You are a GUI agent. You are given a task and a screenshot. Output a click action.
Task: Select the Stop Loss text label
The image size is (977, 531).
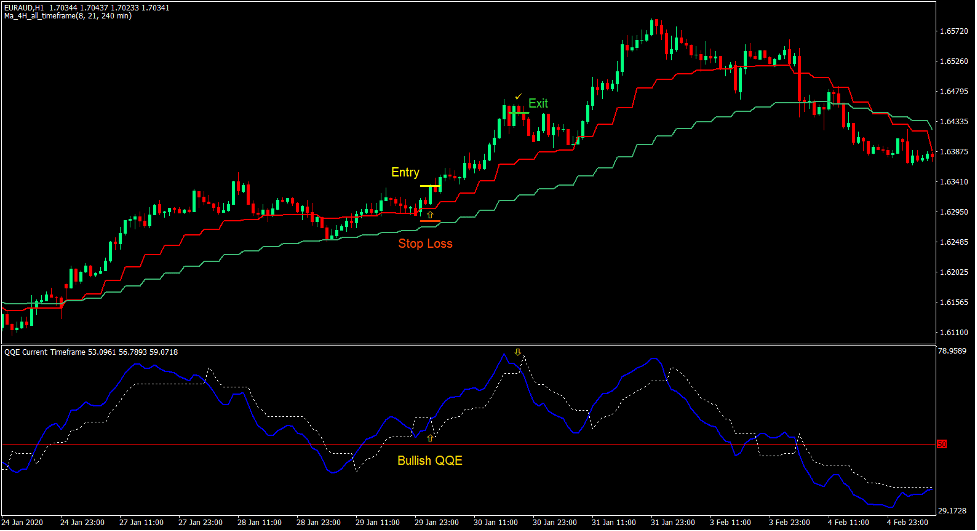click(x=425, y=243)
